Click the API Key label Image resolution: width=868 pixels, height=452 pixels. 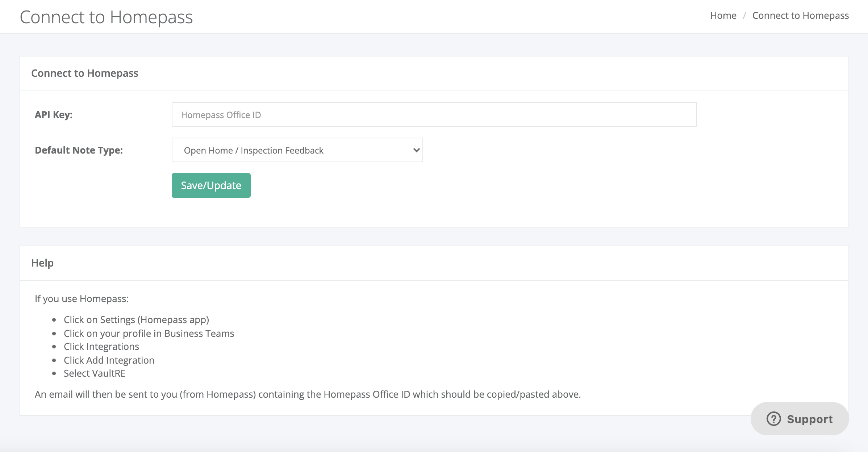coord(54,114)
